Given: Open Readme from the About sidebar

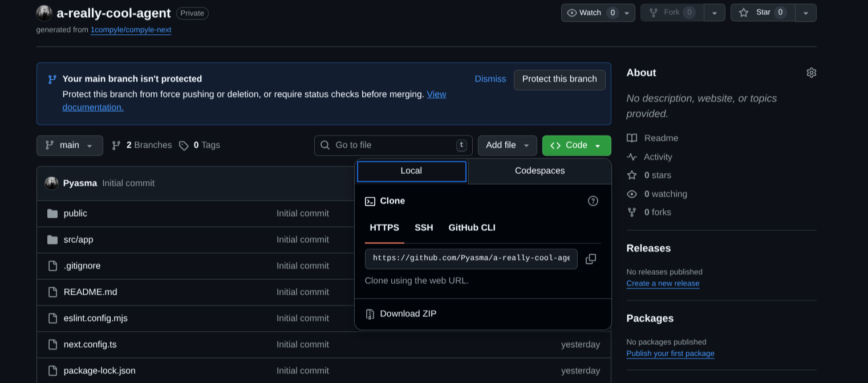Looking at the screenshot, I should point(660,138).
